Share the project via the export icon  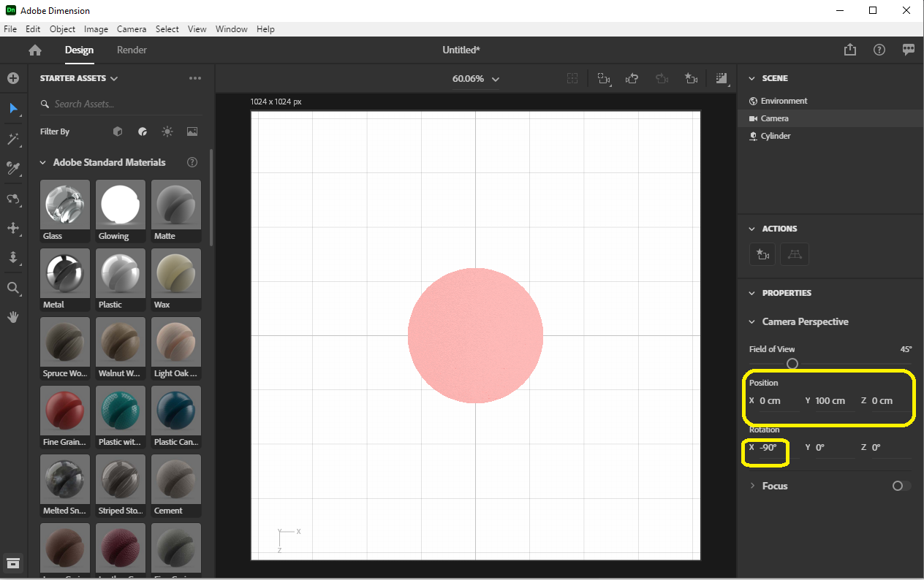click(849, 50)
